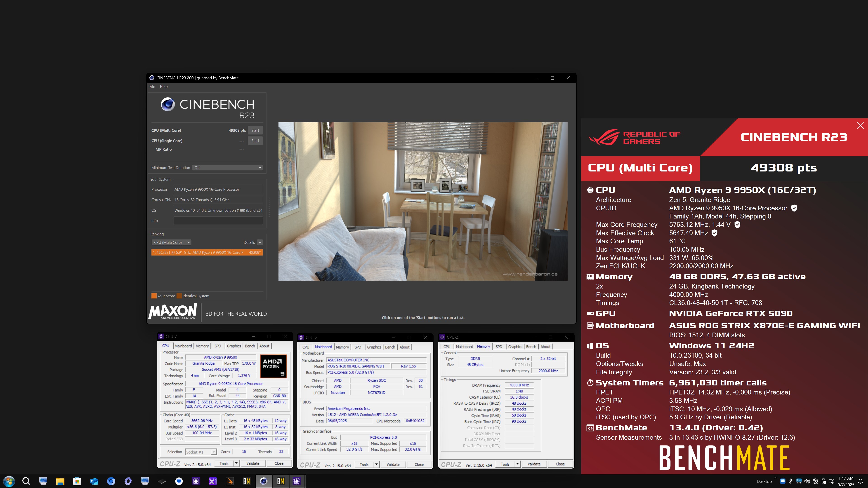Expand the ranking Details arrow

pyautogui.click(x=260, y=242)
